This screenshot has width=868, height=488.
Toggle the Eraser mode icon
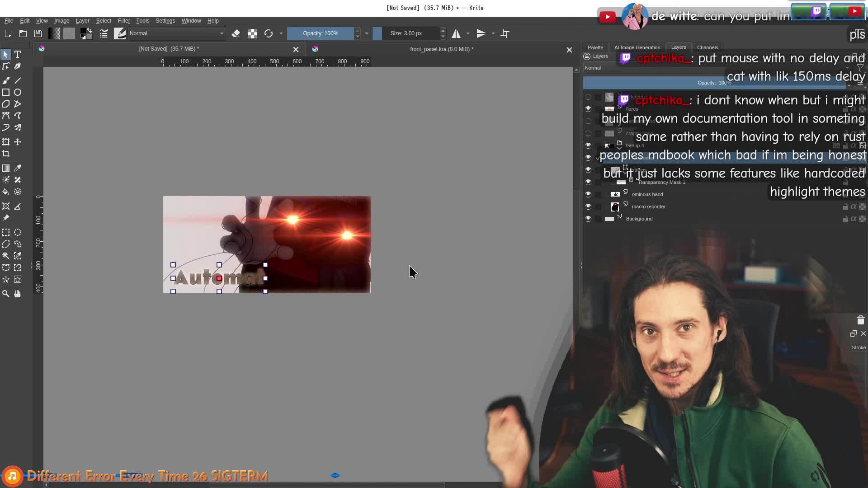[236, 33]
